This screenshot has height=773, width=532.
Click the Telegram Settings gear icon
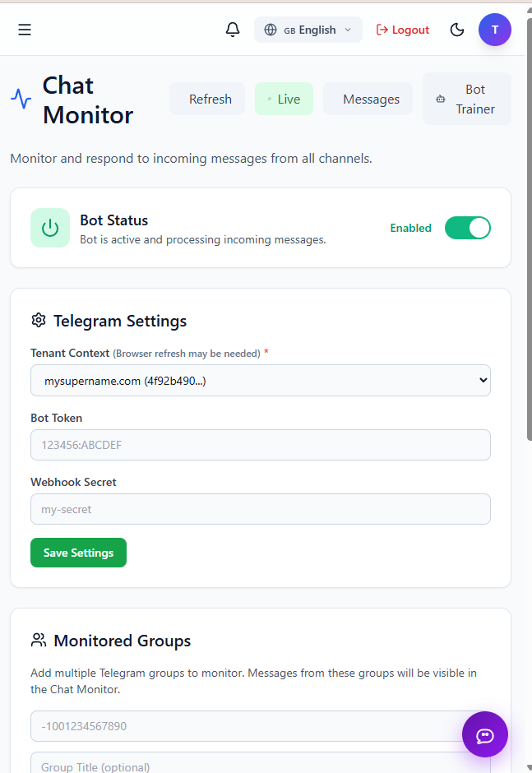pyautogui.click(x=38, y=321)
